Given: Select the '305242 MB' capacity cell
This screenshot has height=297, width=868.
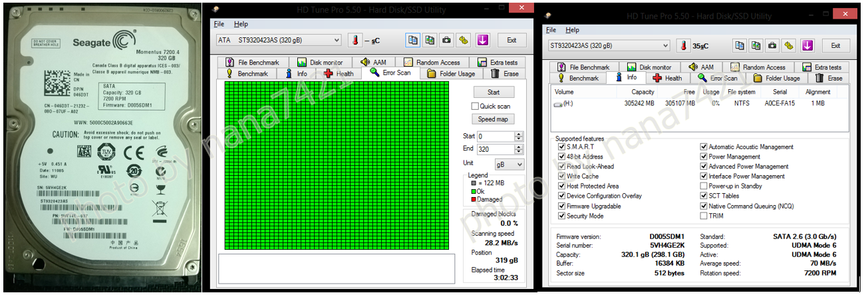Looking at the screenshot, I should (639, 104).
